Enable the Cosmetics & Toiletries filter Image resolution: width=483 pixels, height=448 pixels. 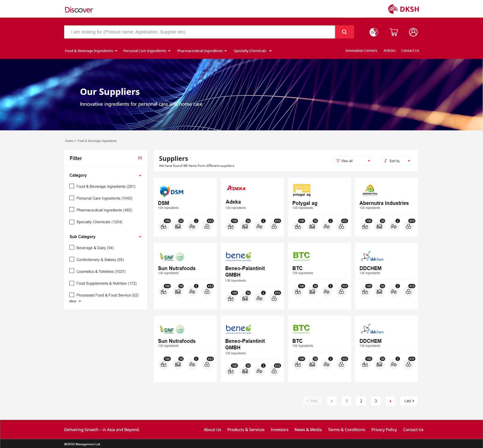[x=72, y=271]
